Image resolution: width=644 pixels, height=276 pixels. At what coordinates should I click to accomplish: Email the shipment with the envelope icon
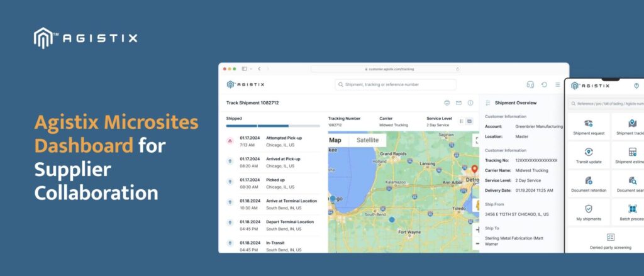tap(458, 102)
